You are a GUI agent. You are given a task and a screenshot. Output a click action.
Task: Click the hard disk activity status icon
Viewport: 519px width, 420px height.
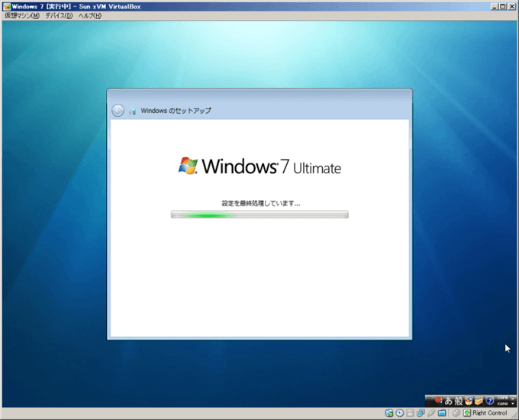pos(389,413)
